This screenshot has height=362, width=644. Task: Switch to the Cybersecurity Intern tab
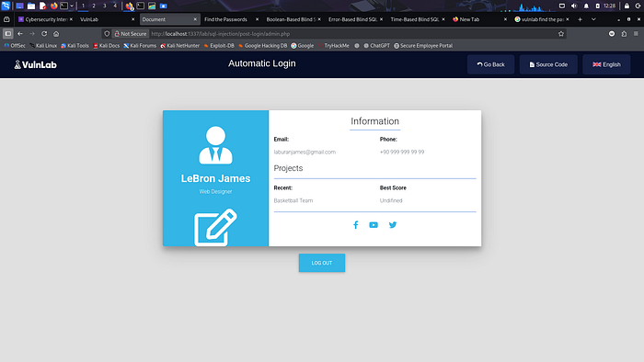point(44,19)
